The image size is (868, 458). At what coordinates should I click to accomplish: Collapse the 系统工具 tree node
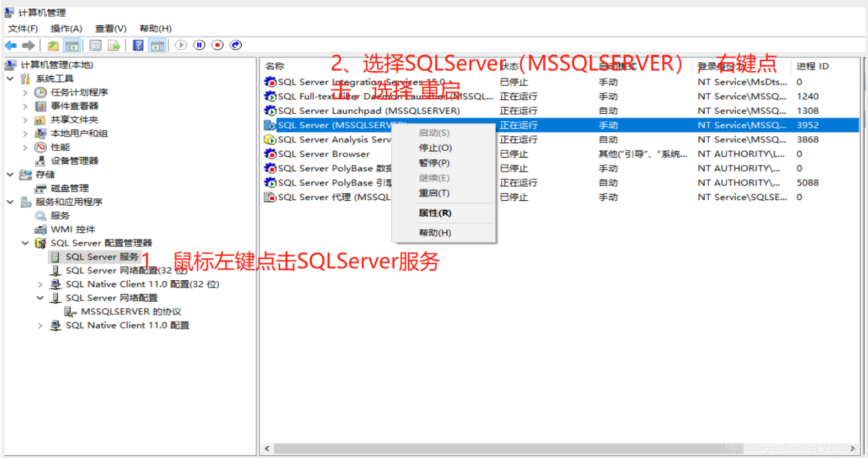point(10,78)
